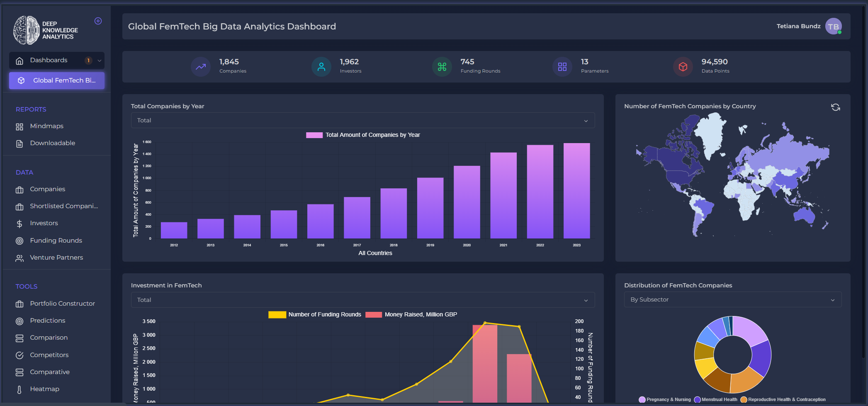Open Total Companies by Year dropdown

[x=362, y=121]
